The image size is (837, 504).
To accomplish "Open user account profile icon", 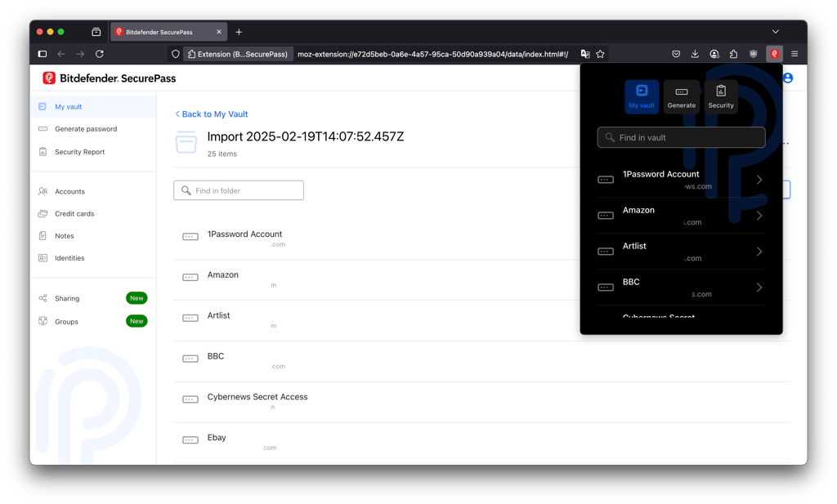I will [788, 78].
